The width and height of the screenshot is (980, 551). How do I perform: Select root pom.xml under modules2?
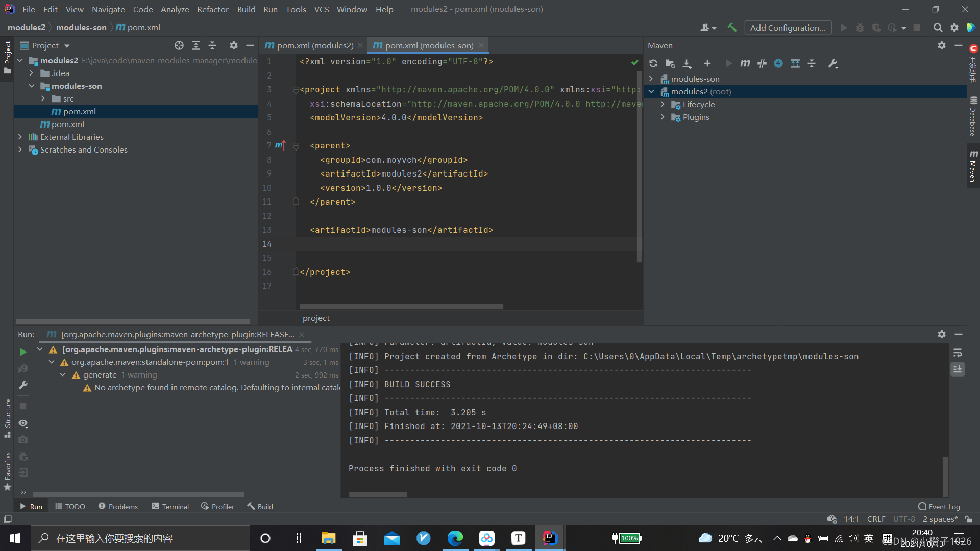67,124
